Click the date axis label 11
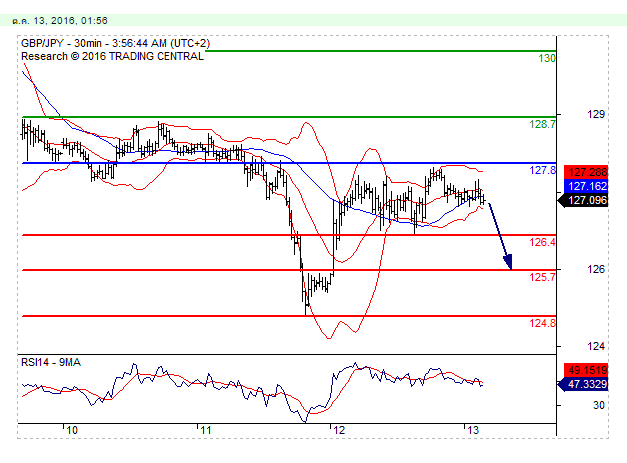Image resolution: width=627 pixels, height=463 pixels. (x=206, y=430)
